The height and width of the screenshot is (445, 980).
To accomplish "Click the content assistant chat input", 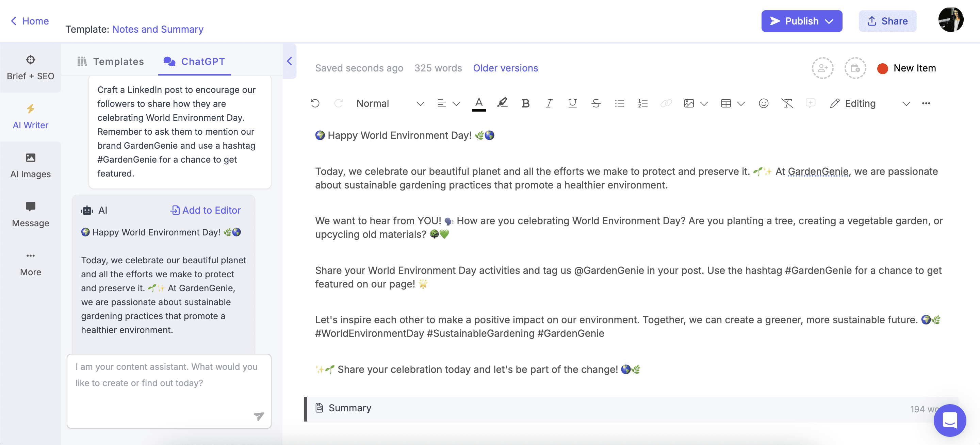I will point(169,391).
